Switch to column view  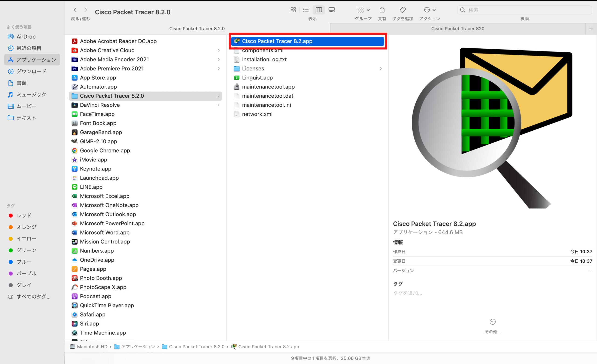coord(319,10)
